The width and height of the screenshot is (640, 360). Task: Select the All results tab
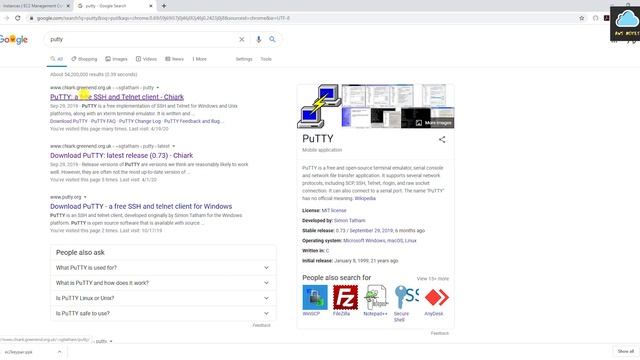point(57,59)
